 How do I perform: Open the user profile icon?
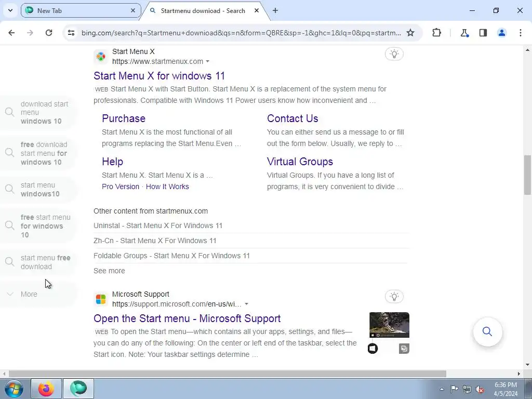tap(501, 33)
